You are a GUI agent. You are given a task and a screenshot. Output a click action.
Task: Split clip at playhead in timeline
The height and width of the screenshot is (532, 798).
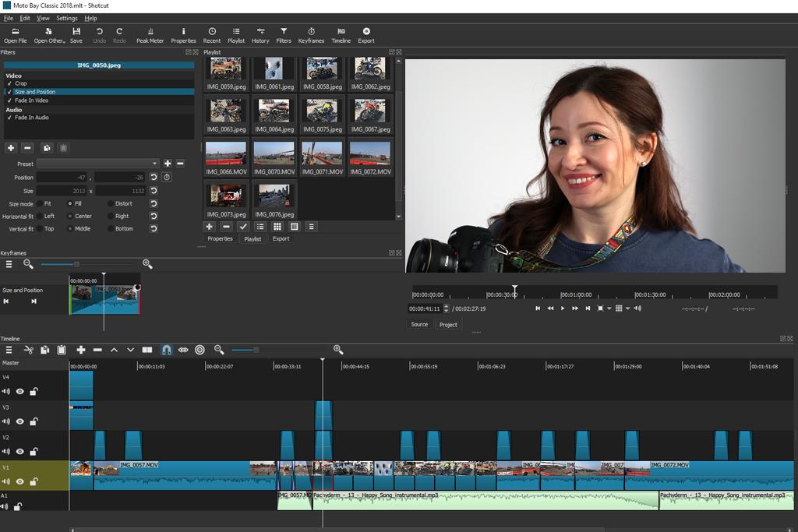[x=147, y=350]
